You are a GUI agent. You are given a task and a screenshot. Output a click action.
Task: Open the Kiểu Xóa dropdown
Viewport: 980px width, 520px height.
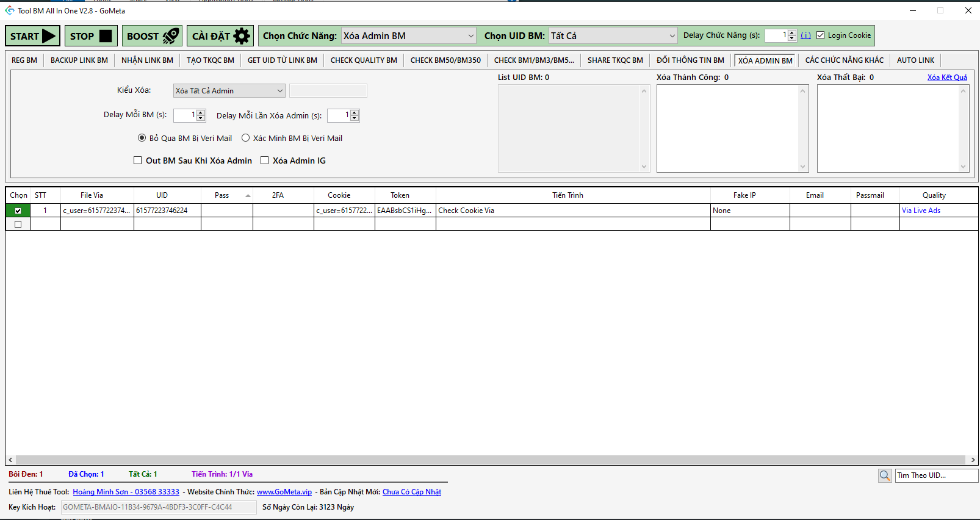(x=229, y=91)
